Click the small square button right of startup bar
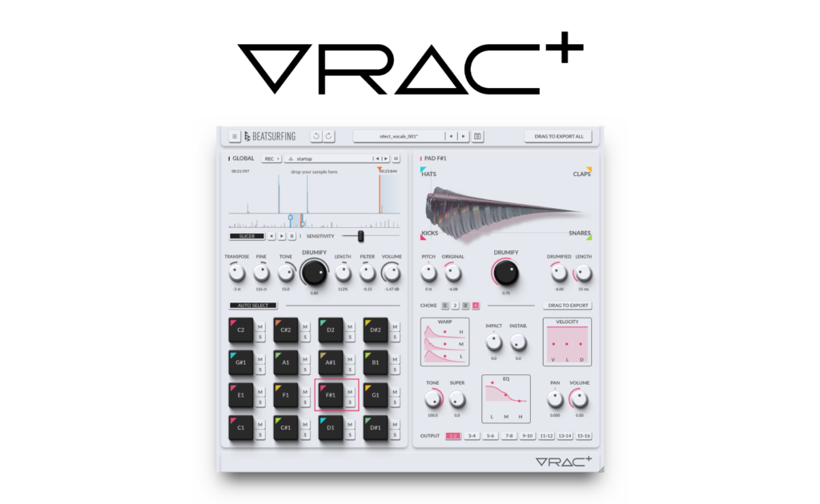The image size is (820, 504). pyautogui.click(x=396, y=158)
